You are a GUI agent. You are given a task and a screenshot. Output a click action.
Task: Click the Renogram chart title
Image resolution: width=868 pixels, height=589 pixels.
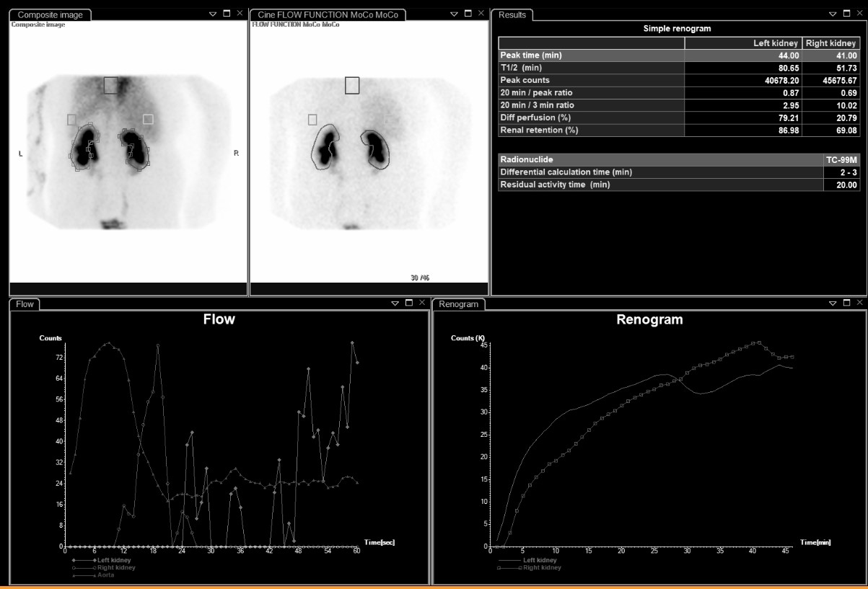649,319
